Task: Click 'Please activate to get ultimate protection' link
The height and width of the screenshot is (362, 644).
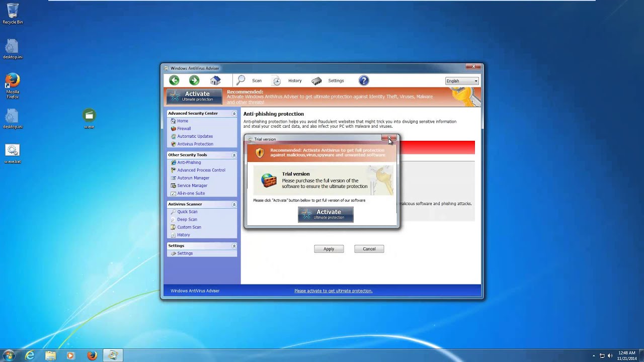Action: [x=333, y=291]
